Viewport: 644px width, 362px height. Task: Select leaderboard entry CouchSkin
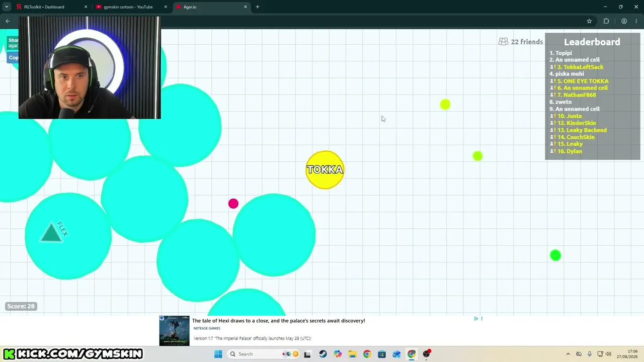tap(572, 137)
